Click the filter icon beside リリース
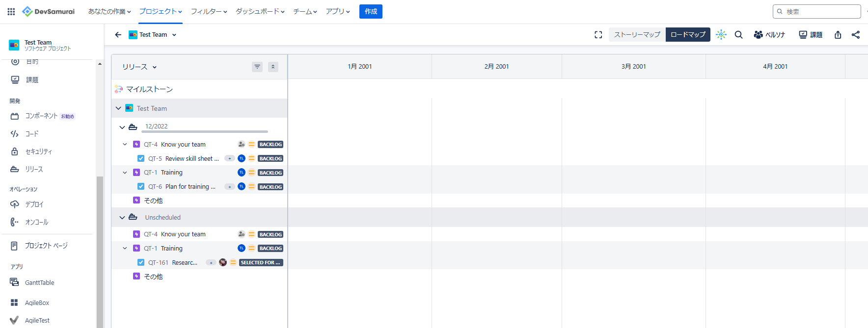 coord(257,67)
